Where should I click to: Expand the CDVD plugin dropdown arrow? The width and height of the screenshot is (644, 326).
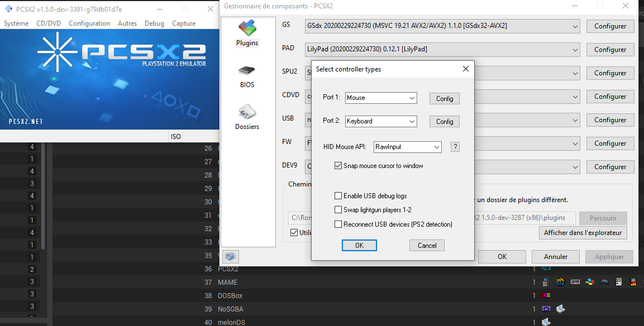(575, 97)
